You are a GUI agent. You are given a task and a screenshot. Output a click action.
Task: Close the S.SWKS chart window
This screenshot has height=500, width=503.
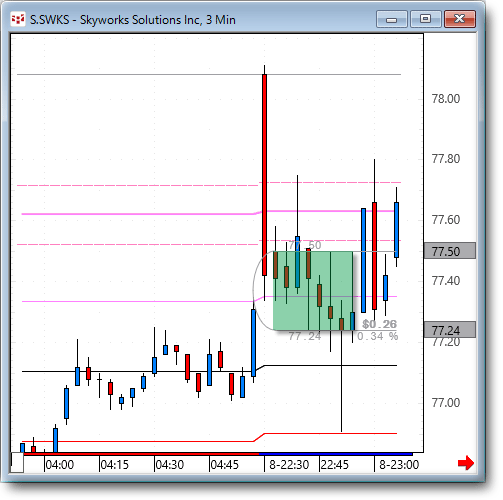coord(460,19)
